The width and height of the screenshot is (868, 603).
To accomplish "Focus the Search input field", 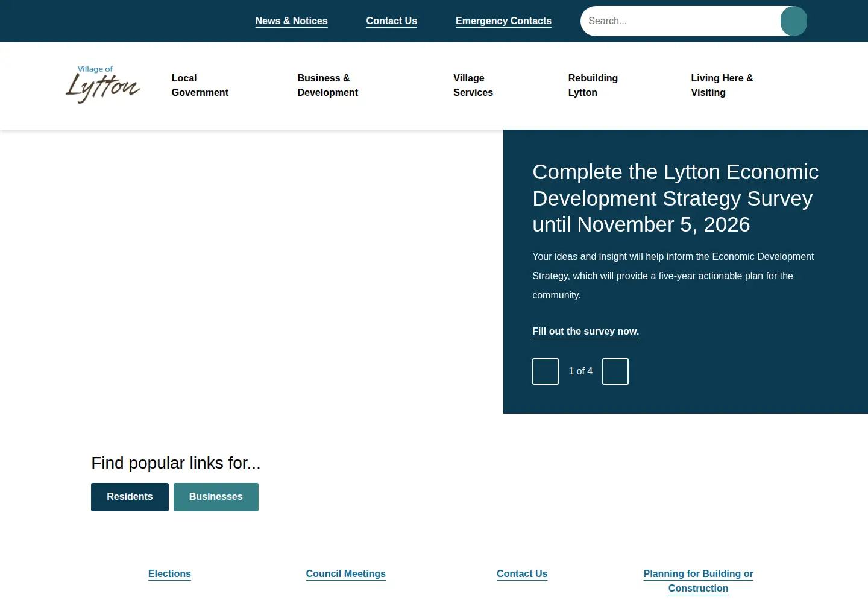I will tap(681, 21).
